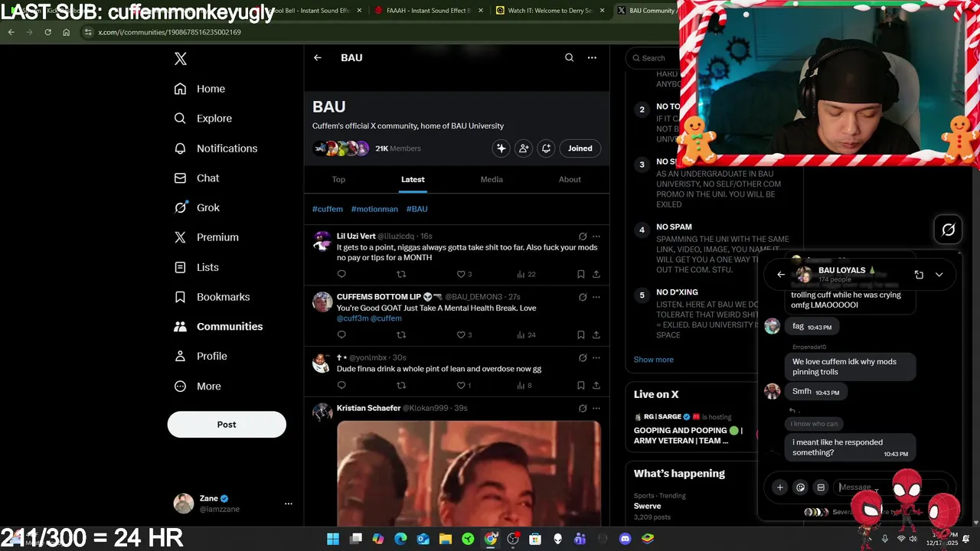Repost Lil Uzi Vert's post
Screen dimensions: 980x551
coord(401,274)
